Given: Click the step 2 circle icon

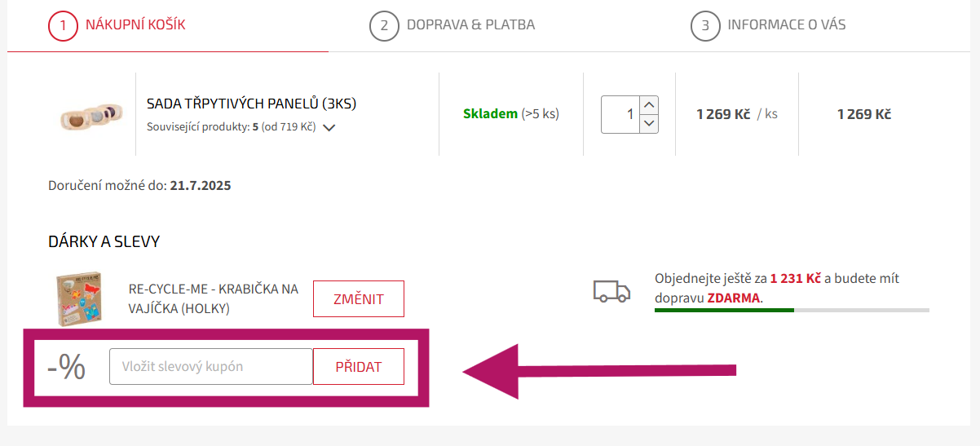Looking at the screenshot, I should (x=384, y=25).
